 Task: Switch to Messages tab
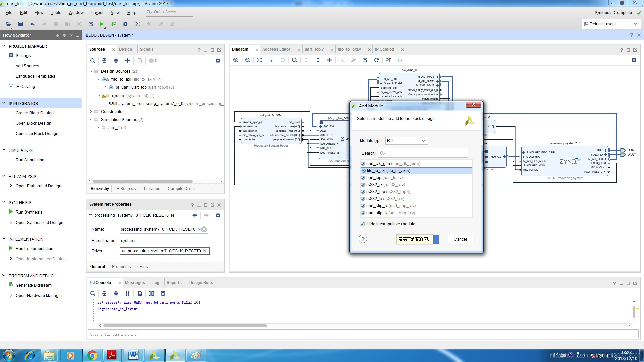[135, 283]
